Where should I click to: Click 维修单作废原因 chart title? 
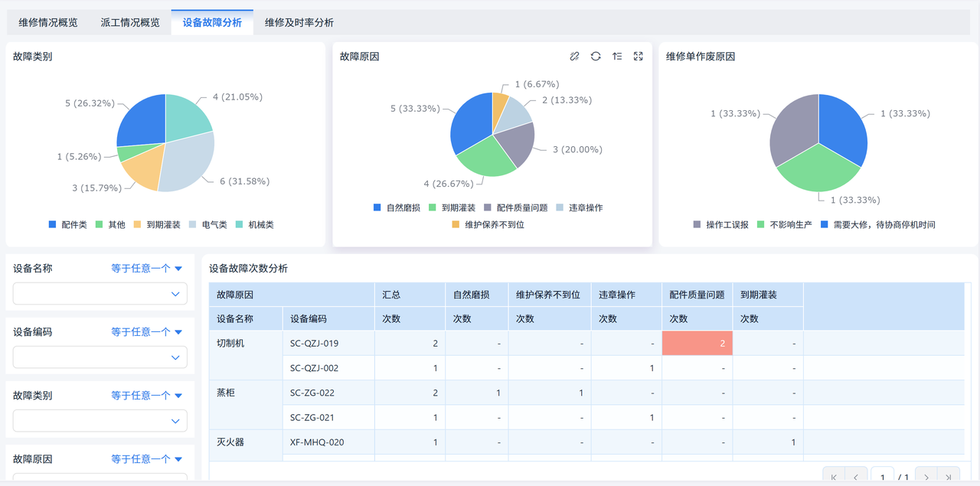701,57
